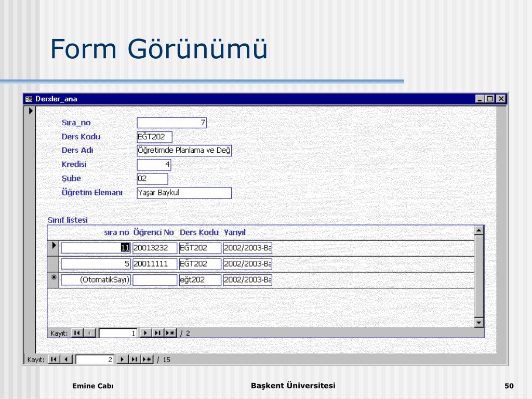The height and width of the screenshot is (399, 532).
Task: Click the Öğretim Elemanı field Yaşar Baykul
Action: tap(184, 193)
